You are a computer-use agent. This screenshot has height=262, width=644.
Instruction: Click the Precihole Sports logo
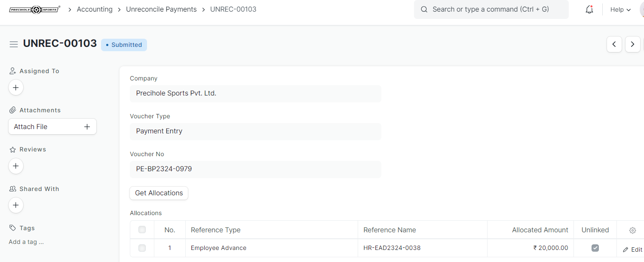coord(34,9)
